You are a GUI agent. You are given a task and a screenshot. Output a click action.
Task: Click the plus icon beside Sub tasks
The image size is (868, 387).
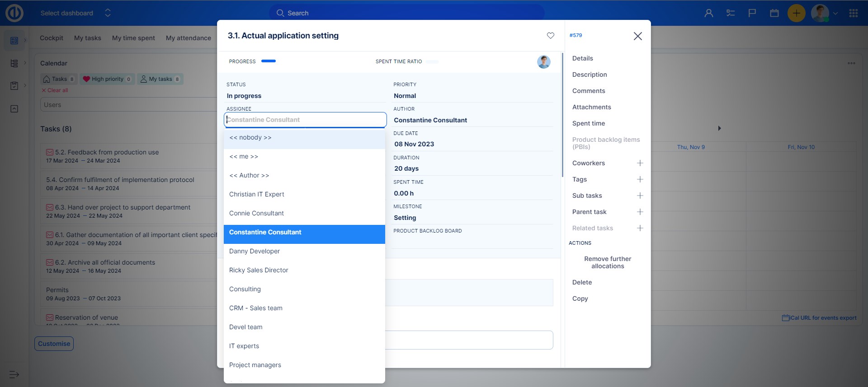click(640, 196)
